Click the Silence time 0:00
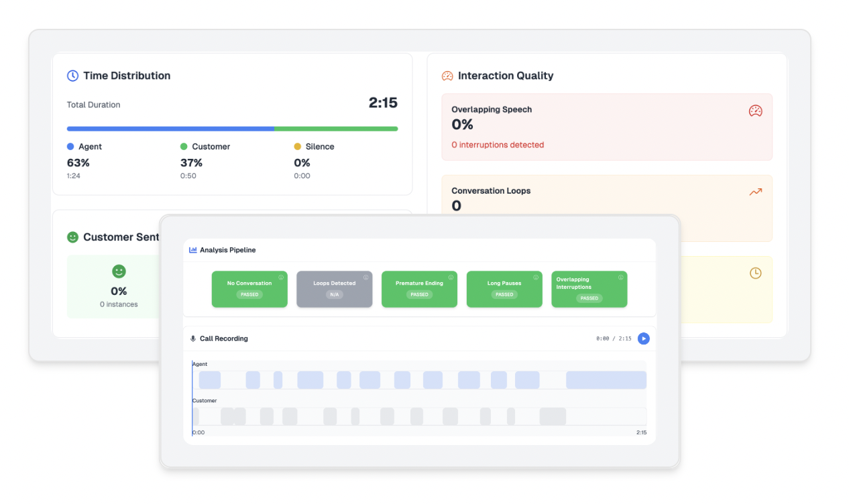Screen dimensions: 849x504 tap(302, 176)
